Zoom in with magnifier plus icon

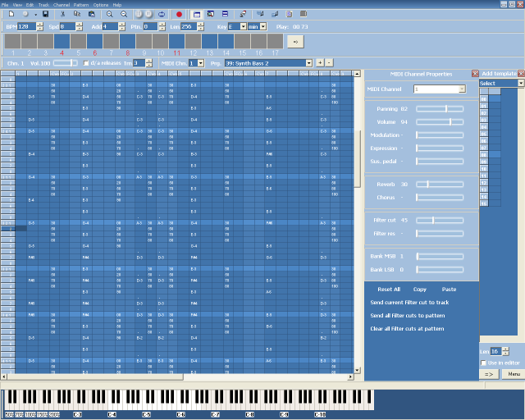coord(109,14)
